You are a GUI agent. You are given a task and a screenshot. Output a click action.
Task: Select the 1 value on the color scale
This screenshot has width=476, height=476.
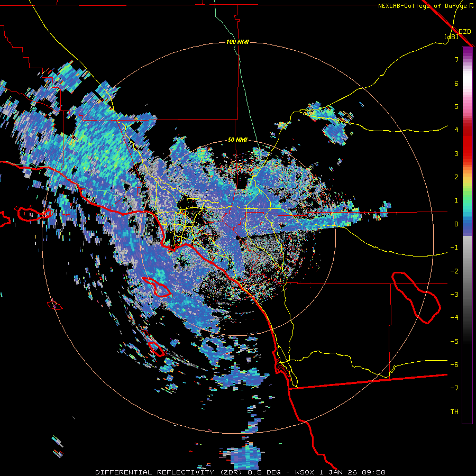[x=456, y=200]
